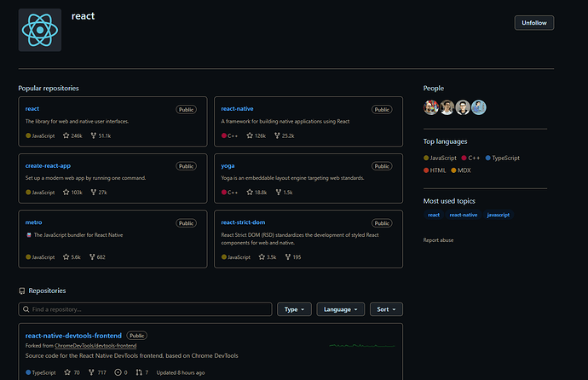Click first member avatar under People
The height and width of the screenshot is (380, 588).
[431, 107]
